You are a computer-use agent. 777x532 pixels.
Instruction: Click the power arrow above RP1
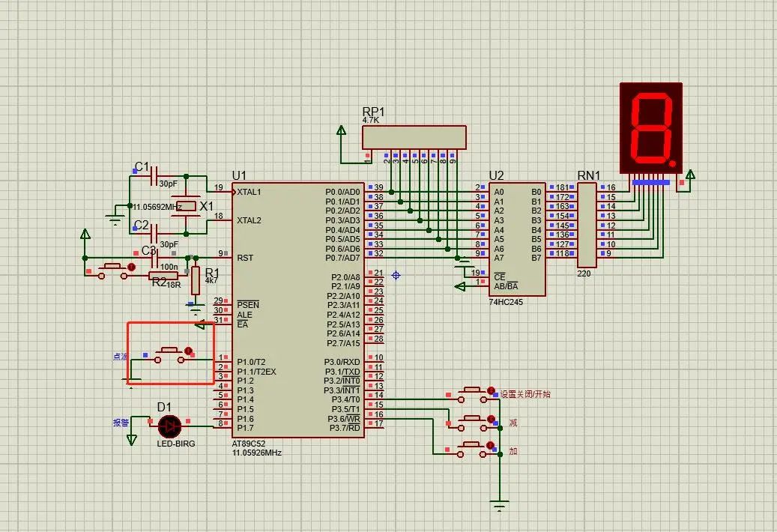(341, 129)
